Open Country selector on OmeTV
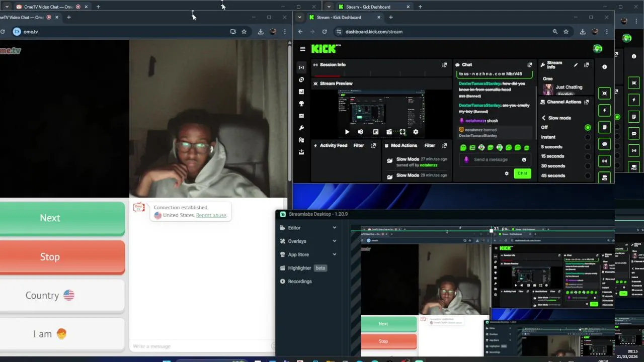The height and width of the screenshot is (362, 644). click(50, 296)
